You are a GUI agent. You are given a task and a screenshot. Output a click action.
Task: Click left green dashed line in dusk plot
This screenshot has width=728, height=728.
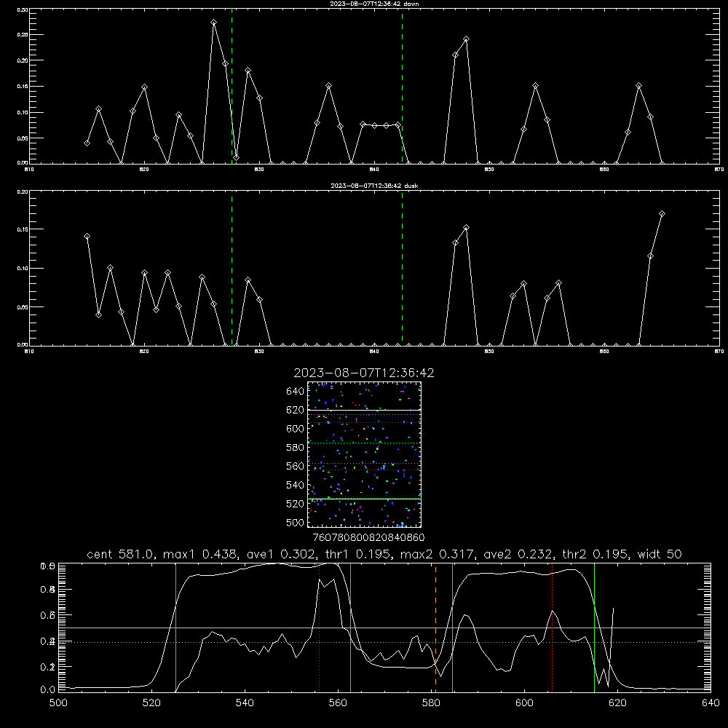click(x=232, y=268)
